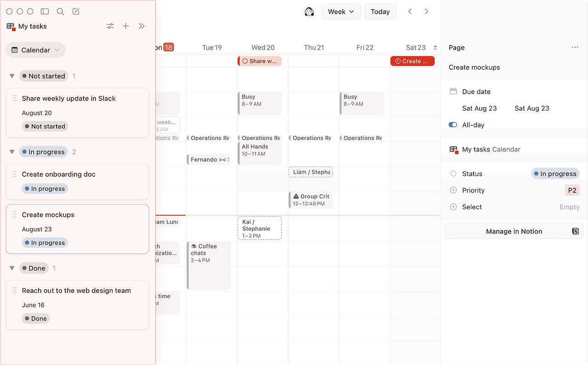The width and height of the screenshot is (588, 365).
Task: Toggle the sidebar panel icon
Action: 45,11
